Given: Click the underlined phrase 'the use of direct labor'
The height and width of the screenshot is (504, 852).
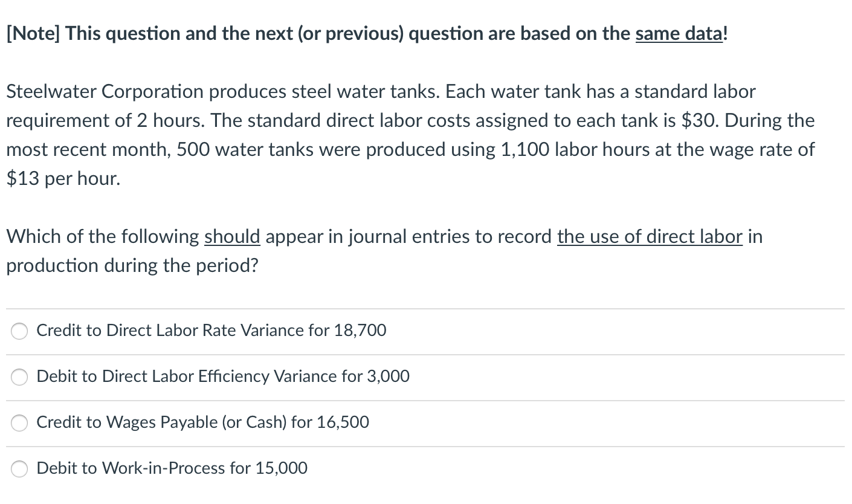Looking at the screenshot, I should [650, 236].
